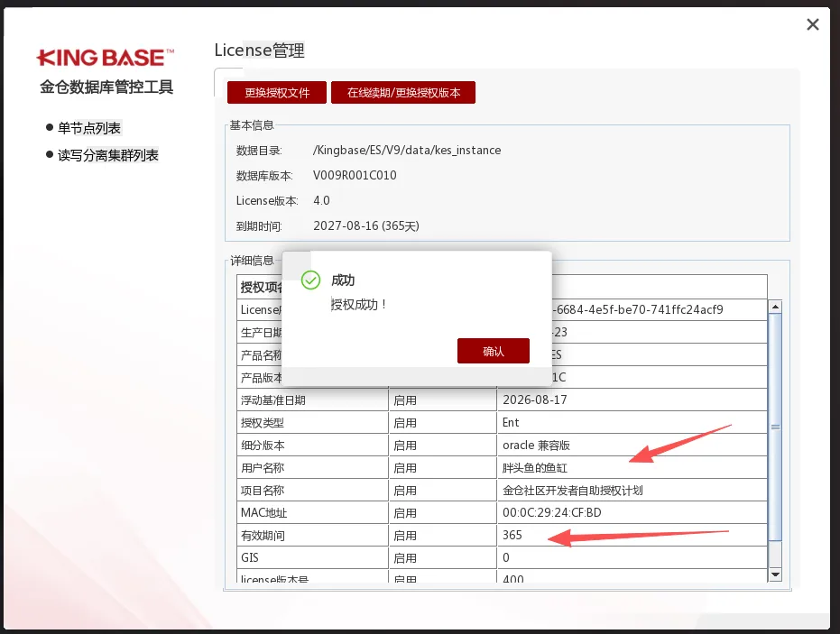Click 在线续期/更换授权版本 button
The height and width of the screenshot is (634, 840).
click(x=403, y=93)
